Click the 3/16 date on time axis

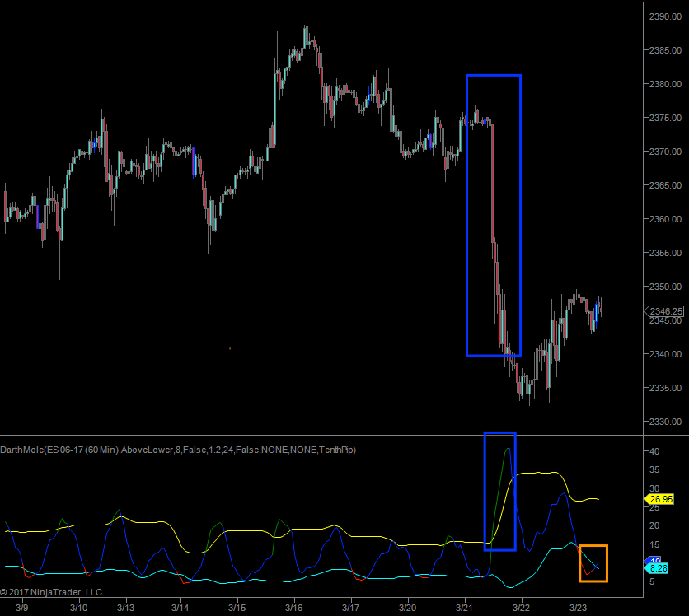point(293,608)
